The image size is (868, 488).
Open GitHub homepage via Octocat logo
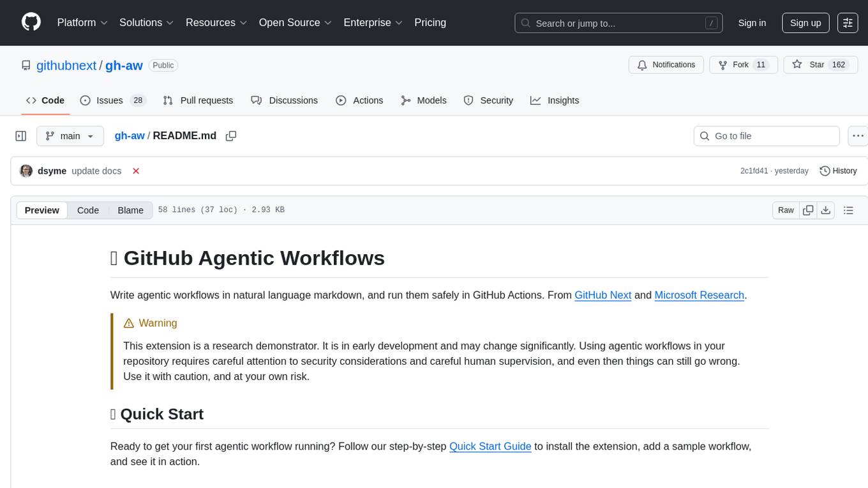coord(31,22)
